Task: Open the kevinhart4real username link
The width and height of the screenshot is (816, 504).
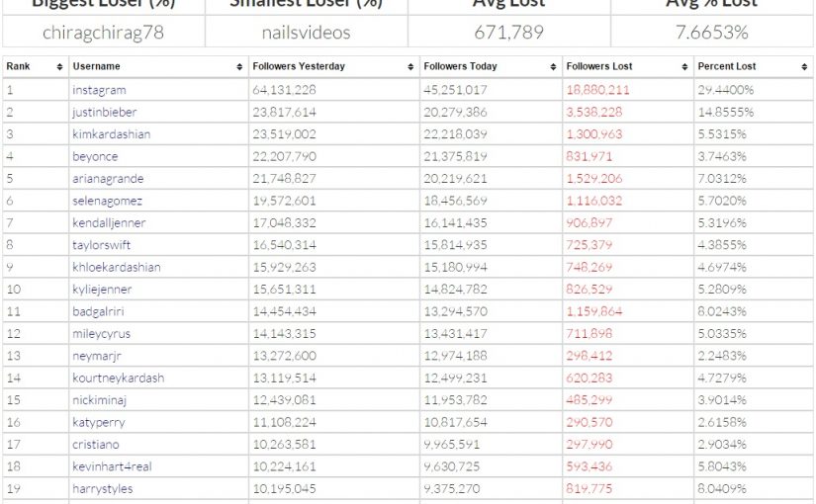Action: [x=112, y=466]
